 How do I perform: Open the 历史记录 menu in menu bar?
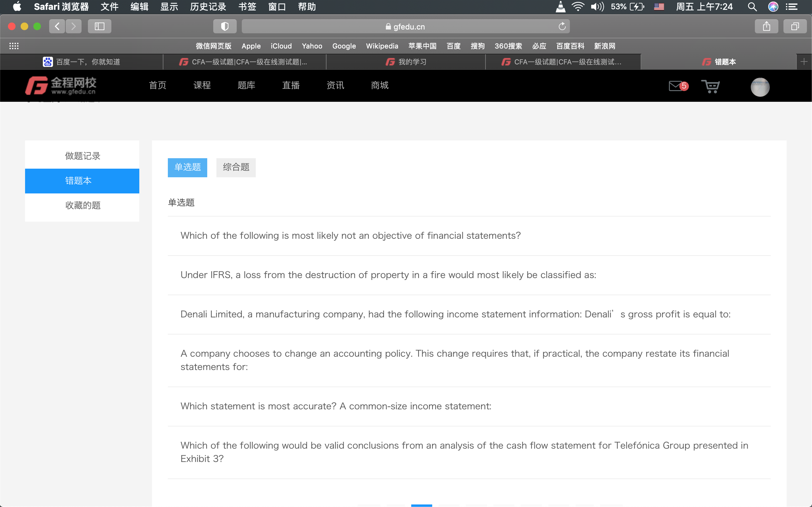coord(208,7)
